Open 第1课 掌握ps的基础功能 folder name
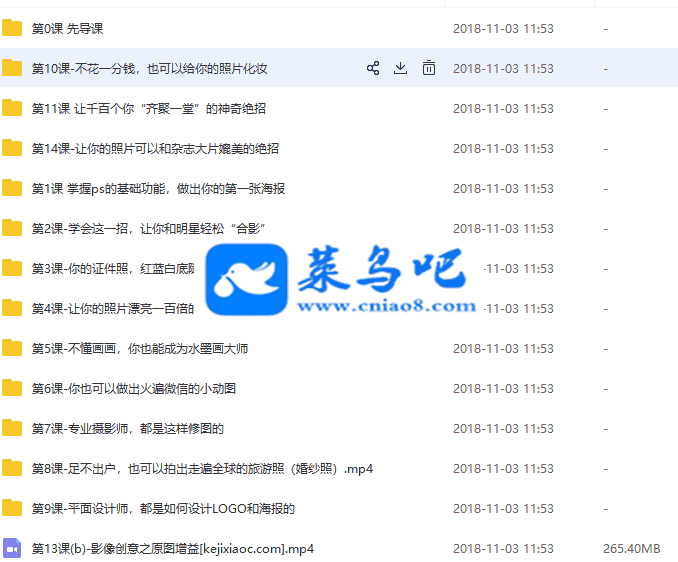The width and height of the screenshot is (678, 562). tap(158, 188)
